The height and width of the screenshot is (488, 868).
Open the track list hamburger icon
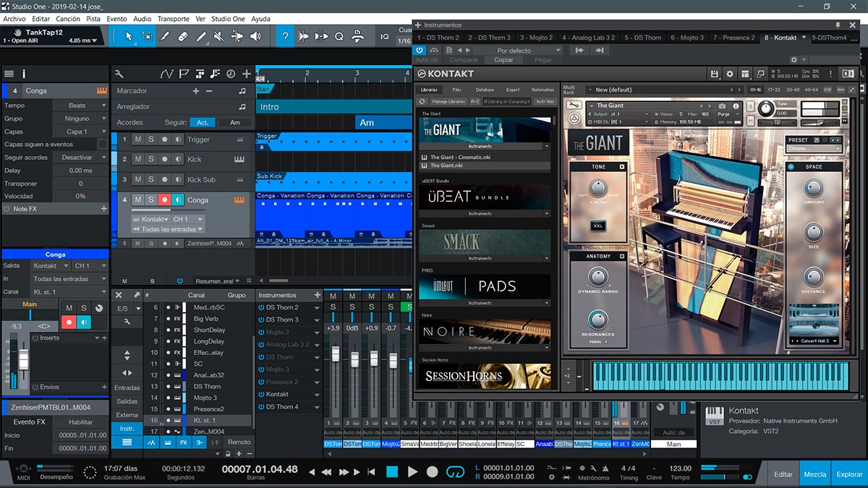[9, 73]
